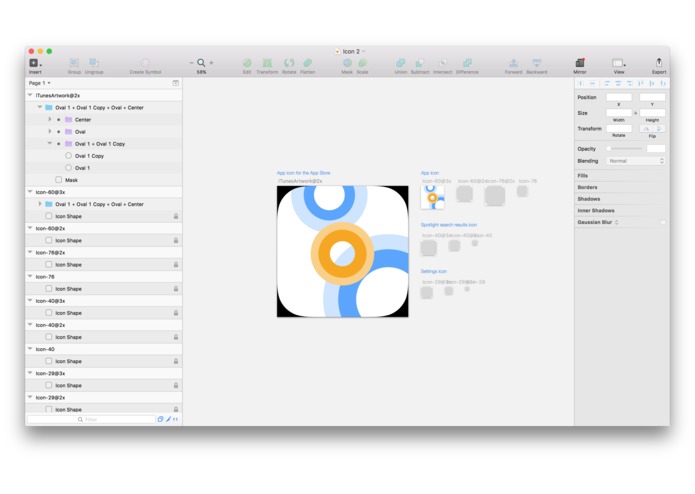
Task: Collapse the icon-60@3x artboard
Action: coord(30,192)
